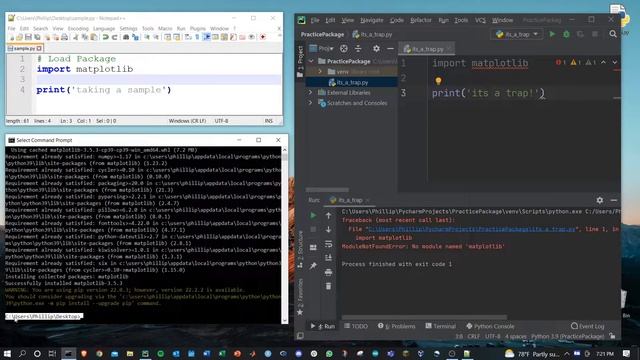Image resolution: width=640 pixels, height=360 pixels.
Task: Restore layout icon in Run panel
Action: (x=313, y=247)
